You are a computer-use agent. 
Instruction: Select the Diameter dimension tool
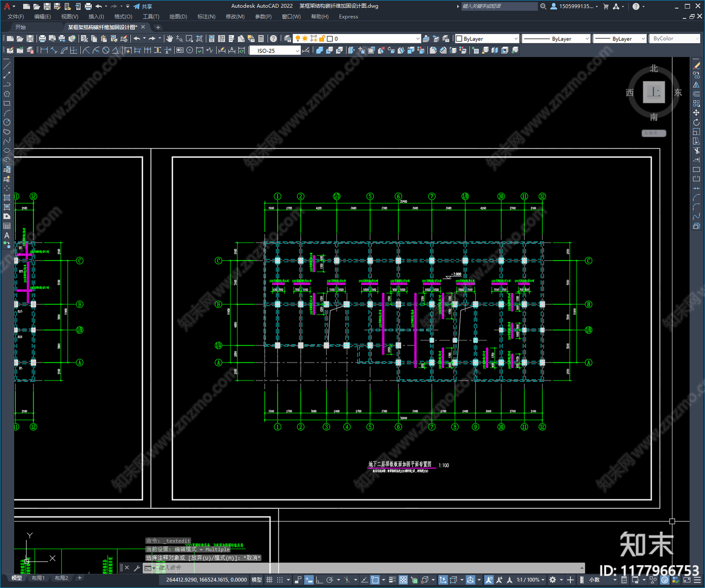click(x=106, y=50)
